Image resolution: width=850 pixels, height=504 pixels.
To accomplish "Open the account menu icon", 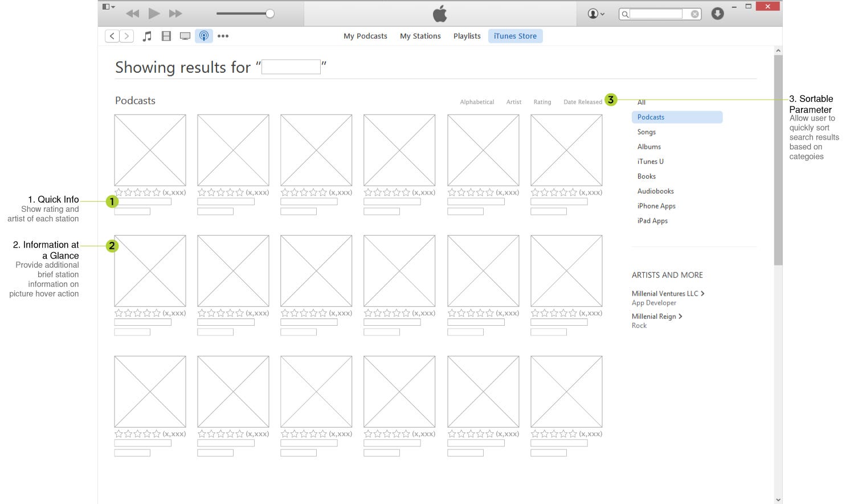I will tap(596, 14).
